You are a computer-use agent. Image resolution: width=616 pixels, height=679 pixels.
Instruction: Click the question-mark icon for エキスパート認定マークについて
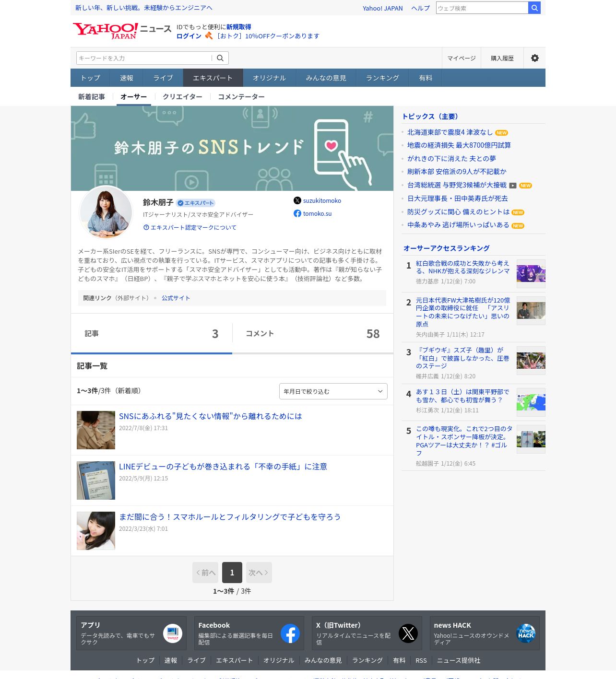click(x=146, y=227)
